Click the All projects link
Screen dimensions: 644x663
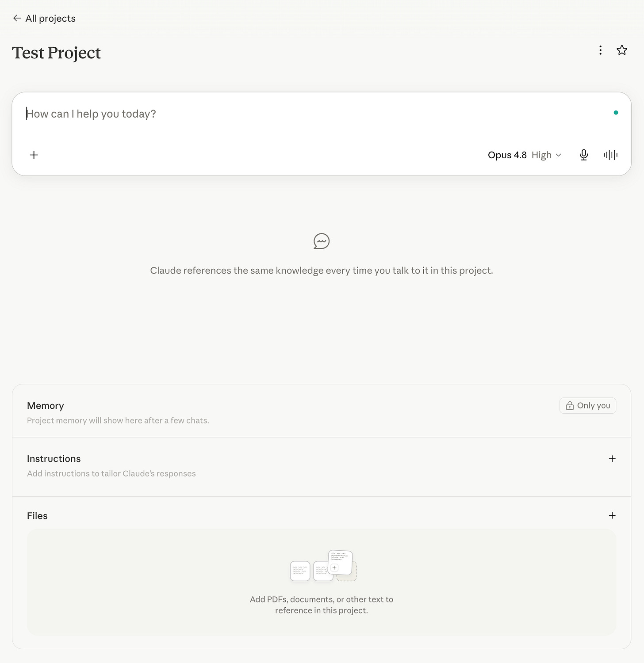(x=50, y=18)
